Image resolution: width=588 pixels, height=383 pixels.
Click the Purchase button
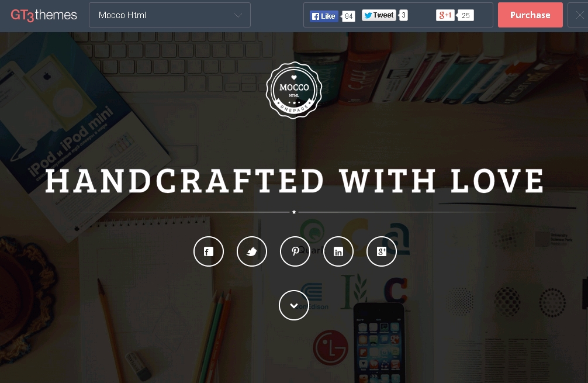click(530, 15)
